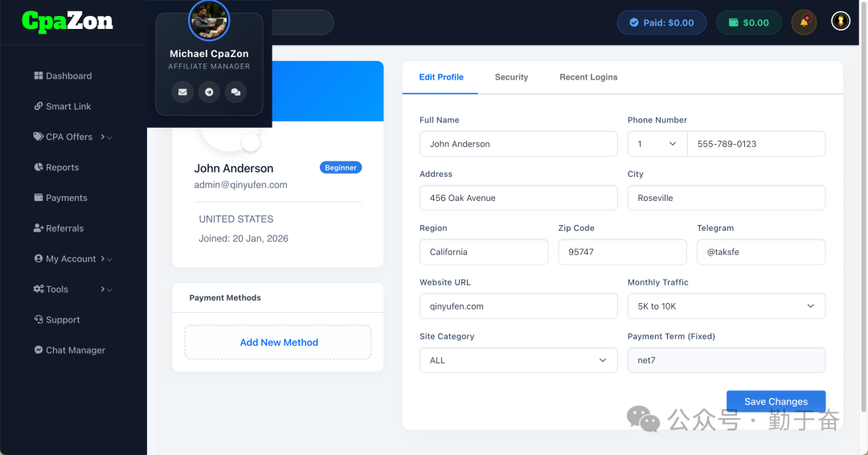Expand the My Account submenu chevron
This screenshot has height=455, width=868.
click(106, 259)
